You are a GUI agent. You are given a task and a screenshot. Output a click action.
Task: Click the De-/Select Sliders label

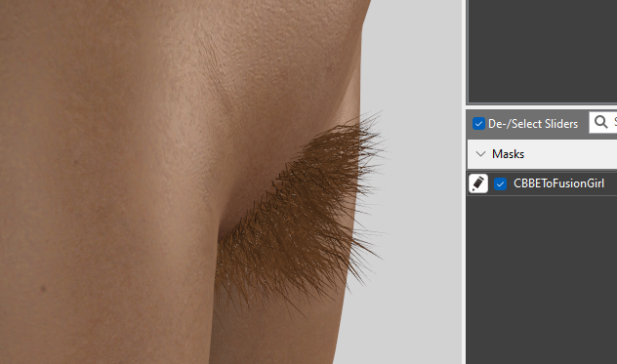533,124
